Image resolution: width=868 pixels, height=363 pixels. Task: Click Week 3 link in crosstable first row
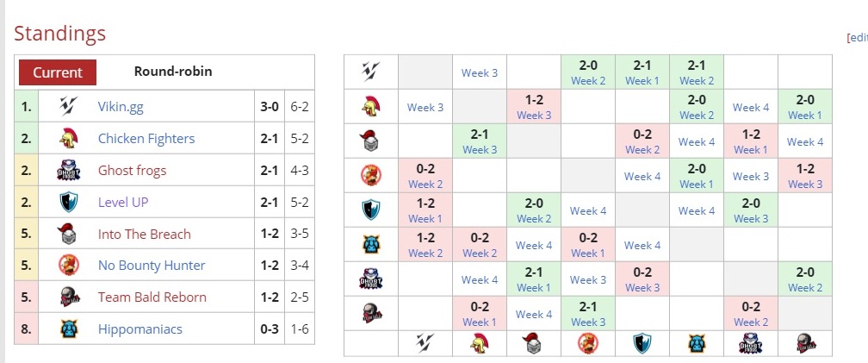[x=480, y=73]
